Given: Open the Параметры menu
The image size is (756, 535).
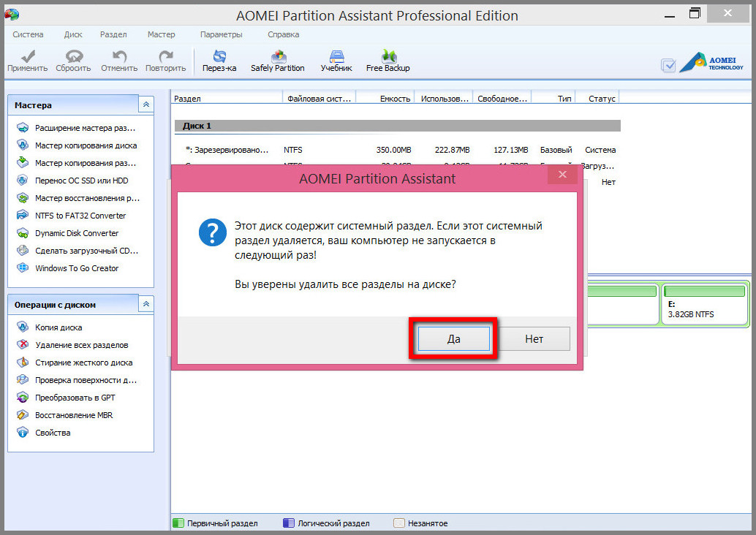Looking at the screenshot, I should [x=222, y=34].
